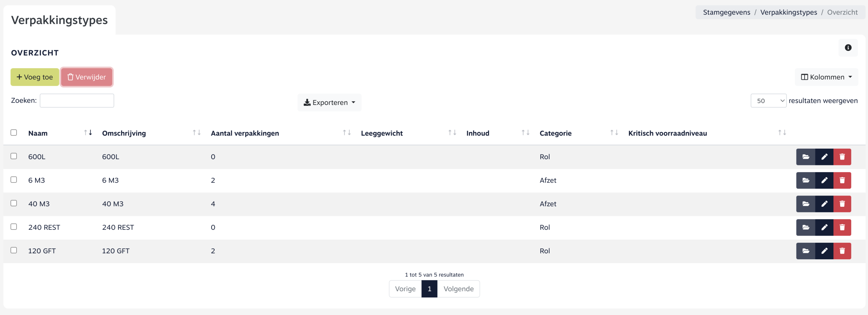This screenshot has height=315, width=868.
Task: Edit the 6 M3 packaging type with the pencil icon
Action: (824, 180)
